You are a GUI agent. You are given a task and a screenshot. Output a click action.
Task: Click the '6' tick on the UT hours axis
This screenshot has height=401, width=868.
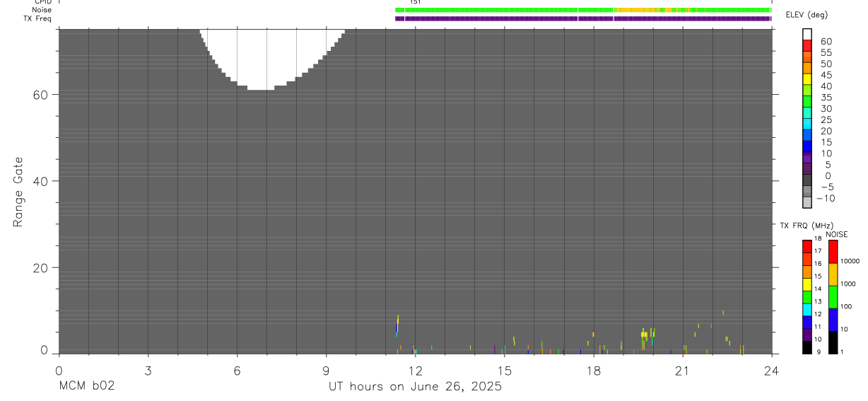pos(237,369)
